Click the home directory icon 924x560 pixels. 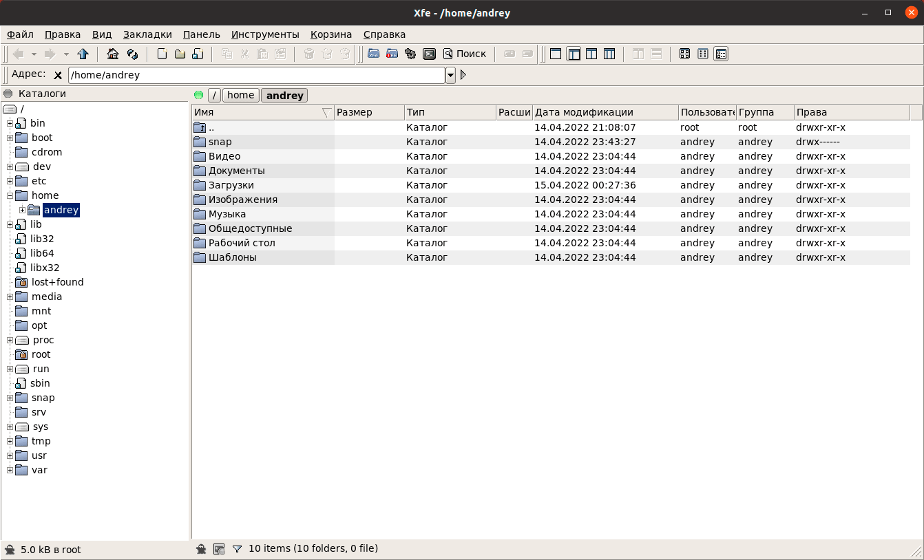[113, 54]
